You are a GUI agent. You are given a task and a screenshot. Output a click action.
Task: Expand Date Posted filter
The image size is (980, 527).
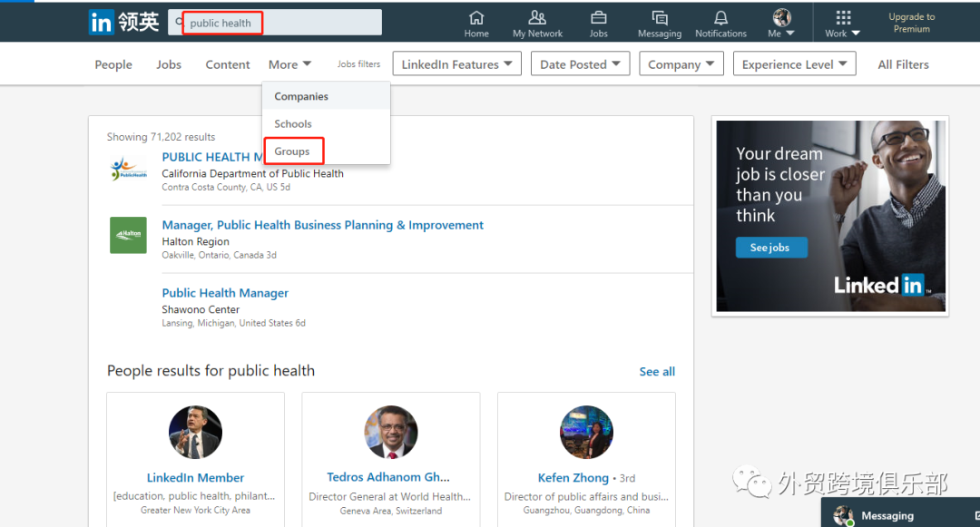[x=580, y=63]
